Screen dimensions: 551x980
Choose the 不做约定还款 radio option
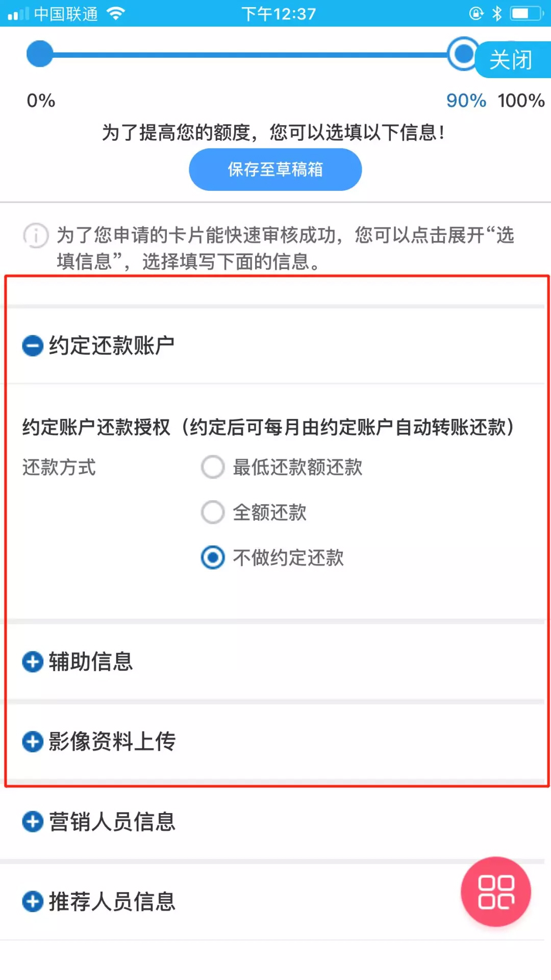(213, 557)
